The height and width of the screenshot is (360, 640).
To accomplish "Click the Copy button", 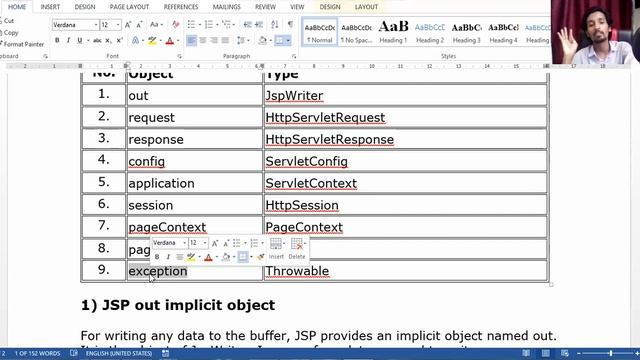I will coord(10,32).
